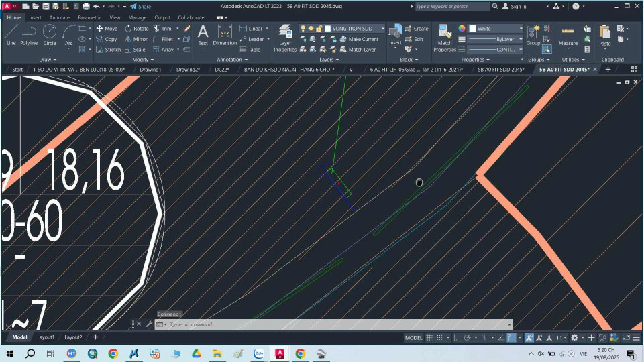Toggle drawing grid display in status bar

tap(430, 337)
